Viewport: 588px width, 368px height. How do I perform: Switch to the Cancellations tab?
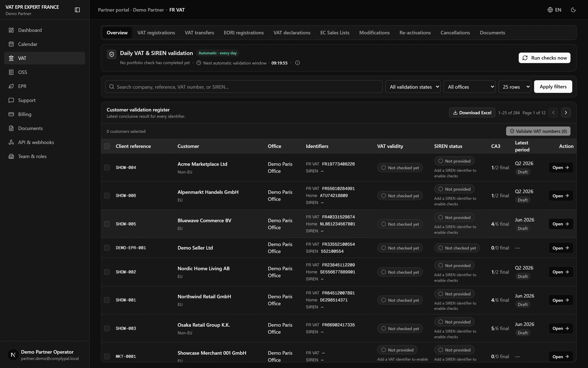click(x=455, y=33)
